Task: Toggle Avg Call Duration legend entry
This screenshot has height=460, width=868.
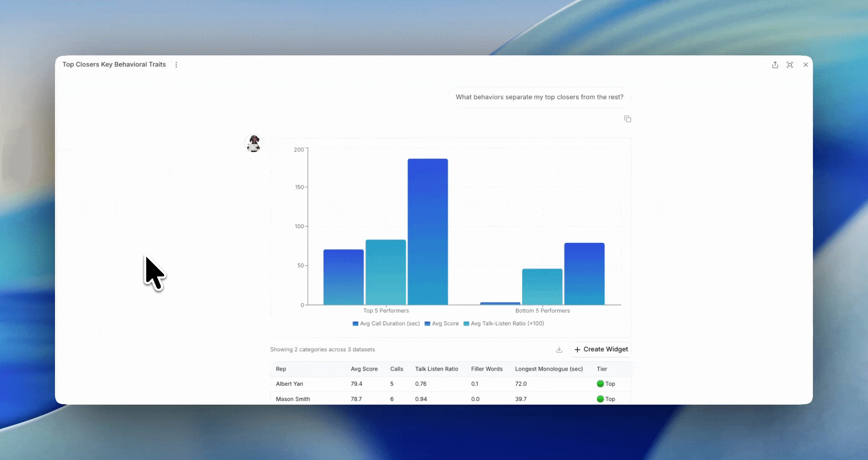Action: coord(386,324)
